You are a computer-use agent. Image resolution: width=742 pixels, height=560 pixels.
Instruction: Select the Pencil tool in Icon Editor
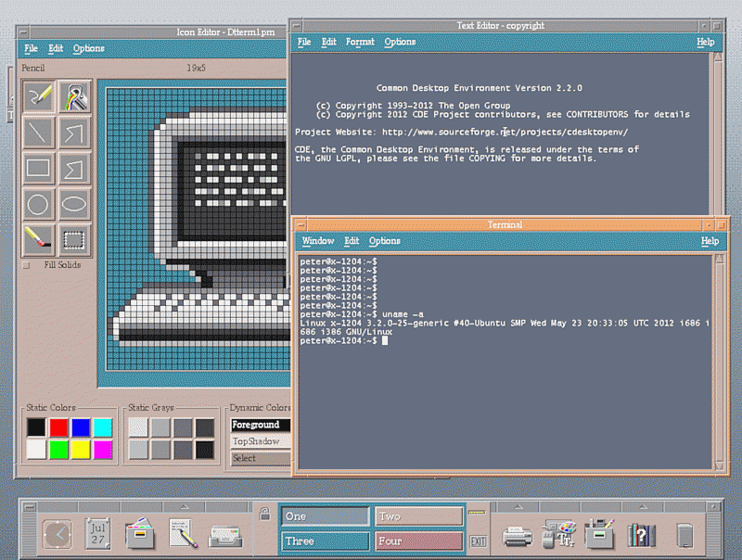coord(38,96)
